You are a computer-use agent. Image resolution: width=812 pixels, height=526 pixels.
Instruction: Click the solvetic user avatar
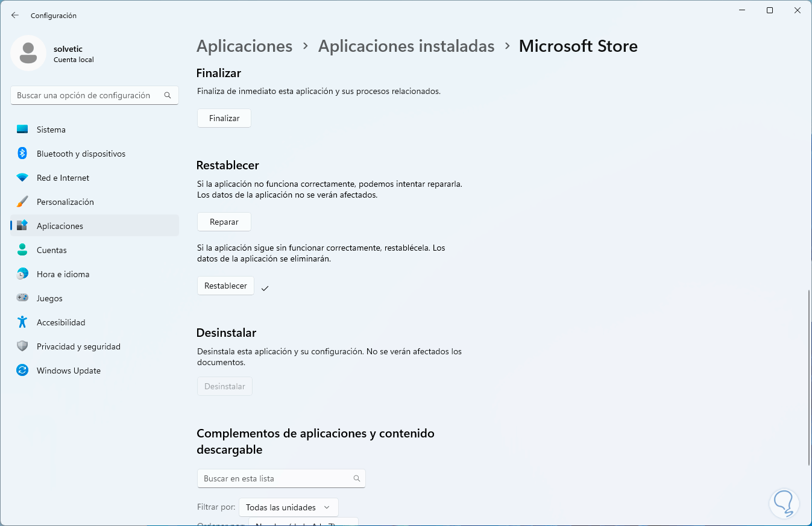click(28, 53)
